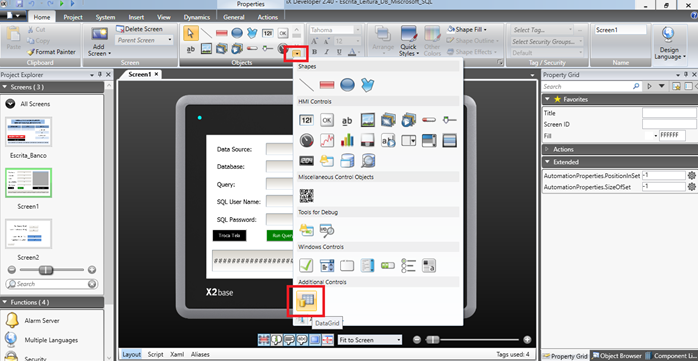Choose the circular meter gauge icon
Viewport: 698px width, 362px height.
pos(306,141)
